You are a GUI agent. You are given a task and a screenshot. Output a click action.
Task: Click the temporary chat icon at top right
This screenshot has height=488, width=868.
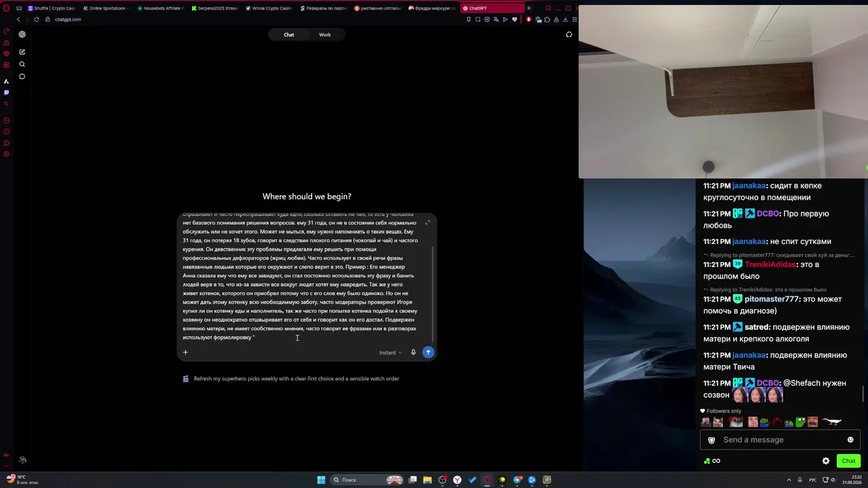coord(569,35)
